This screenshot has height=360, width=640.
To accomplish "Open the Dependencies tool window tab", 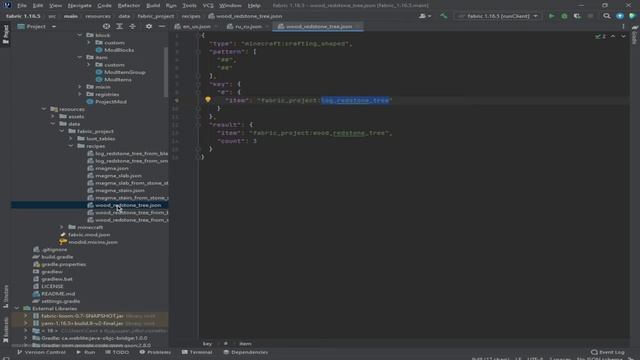I will tap(246, 352).
